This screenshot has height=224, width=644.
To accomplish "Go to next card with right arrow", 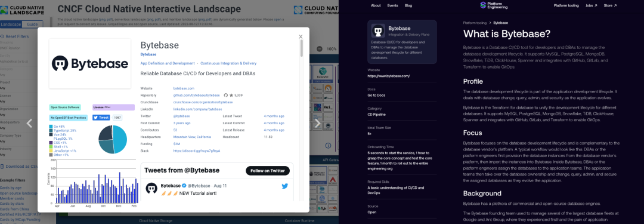I will [x=317, y=123].
